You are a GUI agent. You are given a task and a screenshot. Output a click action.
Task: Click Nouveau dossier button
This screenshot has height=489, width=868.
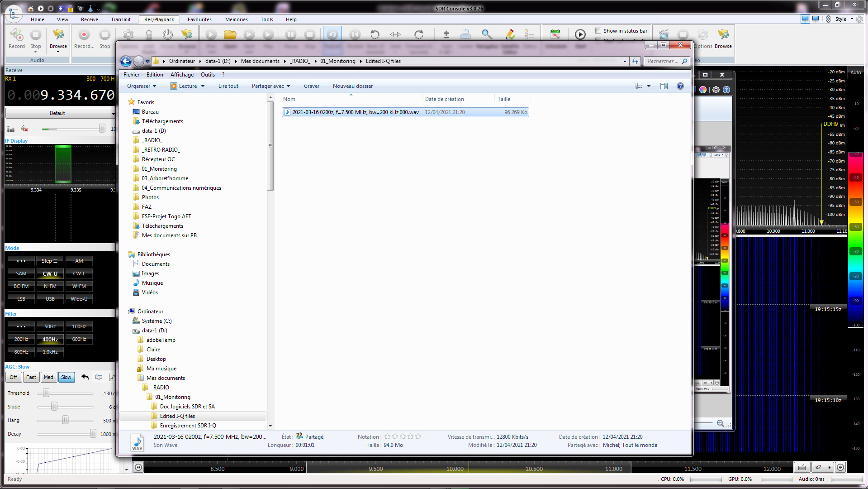[352, 86]
